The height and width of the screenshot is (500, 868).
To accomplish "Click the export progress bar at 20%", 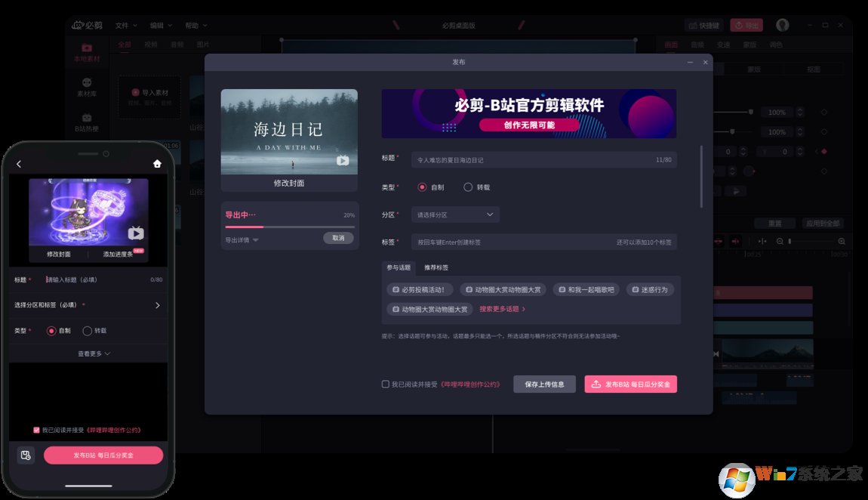I will click(290, 227).
